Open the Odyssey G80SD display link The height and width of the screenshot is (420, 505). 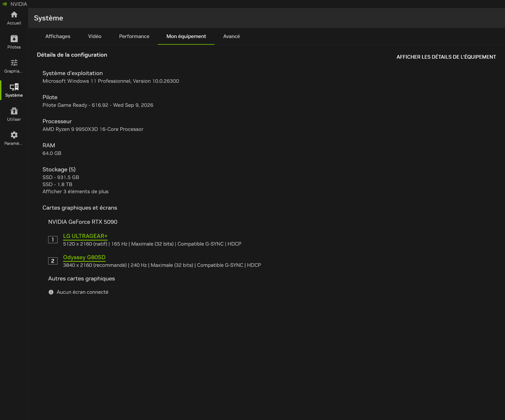pyautogui.click(x=84, y=257)
